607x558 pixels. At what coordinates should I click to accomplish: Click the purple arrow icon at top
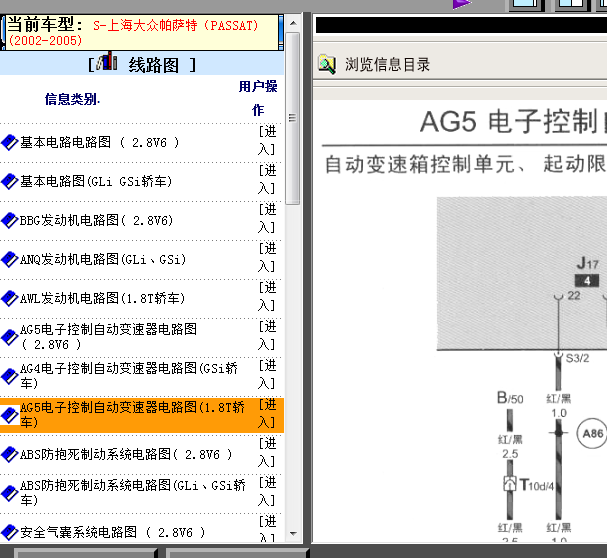pos(462,4)
